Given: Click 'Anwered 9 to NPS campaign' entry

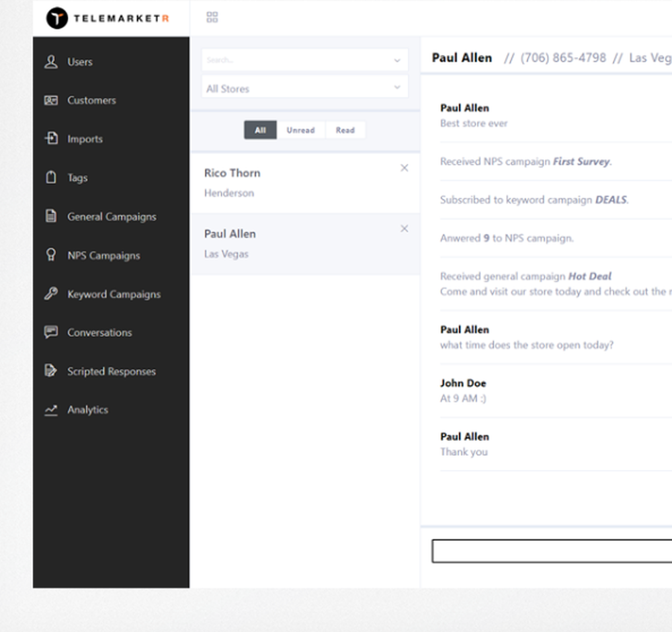Looking at the screenshot, I should (507, 239).
